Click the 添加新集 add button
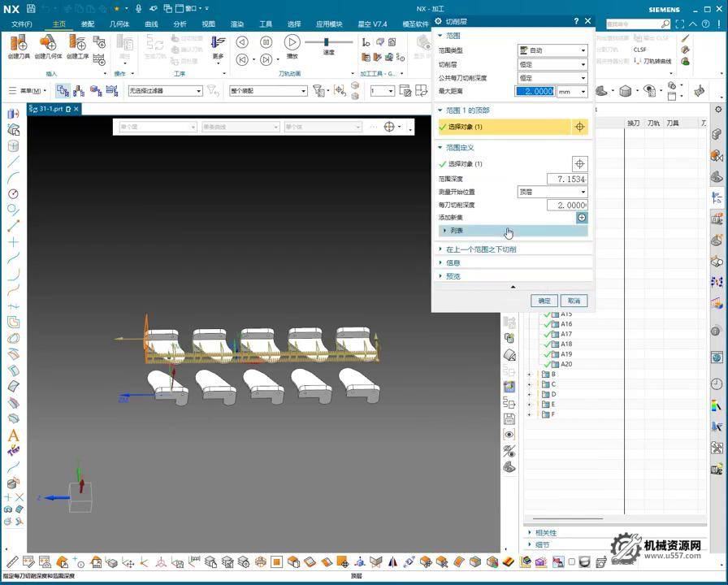The height and width of the screenshot is (585, 728). 582,218
